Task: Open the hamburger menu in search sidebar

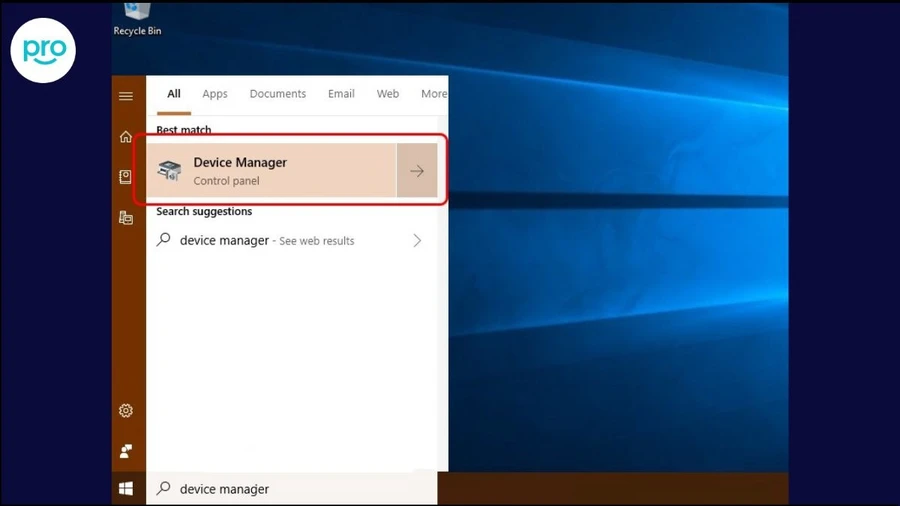Action: pyautogui.click(x=126, y=96)
